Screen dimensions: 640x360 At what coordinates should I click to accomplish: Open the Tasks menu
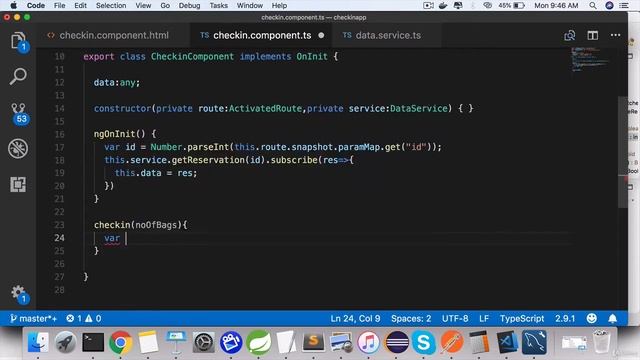click(219, 5)
